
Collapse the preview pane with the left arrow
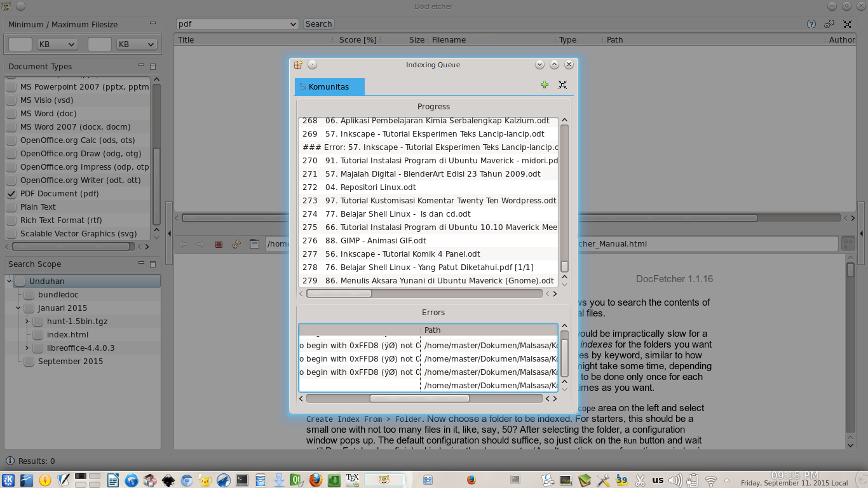(169, 233)
